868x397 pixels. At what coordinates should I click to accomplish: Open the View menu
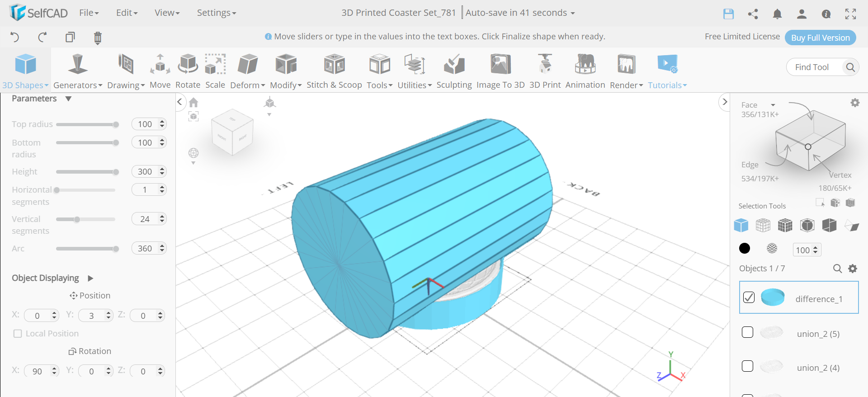167,13
